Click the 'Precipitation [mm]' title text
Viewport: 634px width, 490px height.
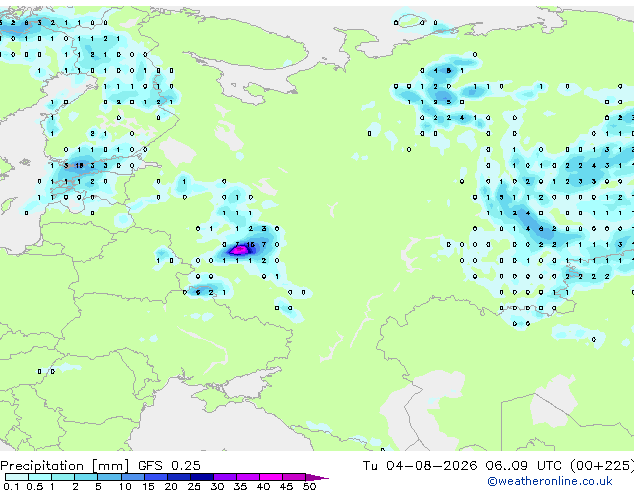tap(64, 466)
